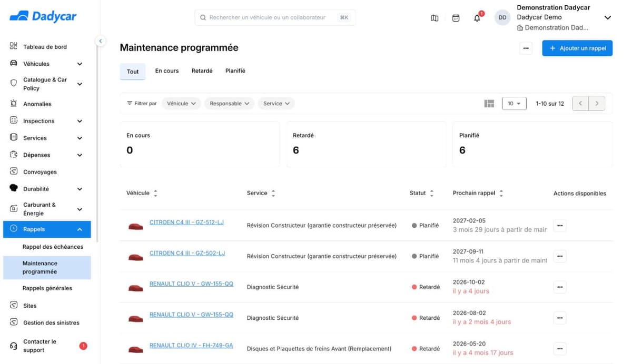632x364 pixels.
Task: Open RENAULT CLIO IV - FH-749-GA link
Action: pos(191,346)
